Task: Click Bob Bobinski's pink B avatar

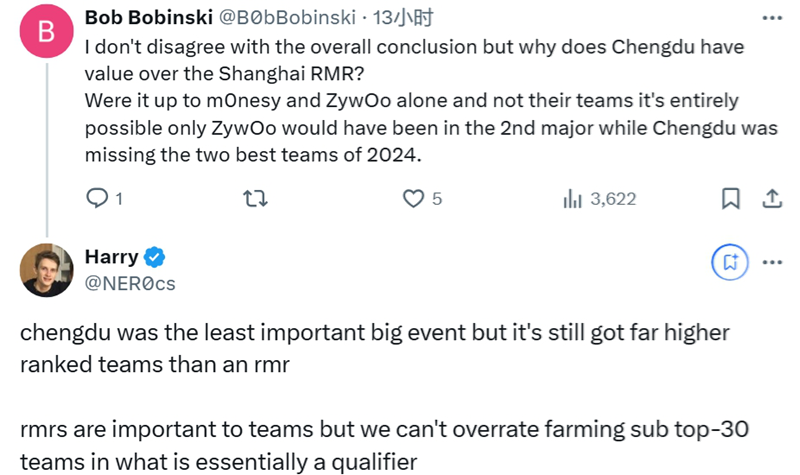Action: [44, 32]
